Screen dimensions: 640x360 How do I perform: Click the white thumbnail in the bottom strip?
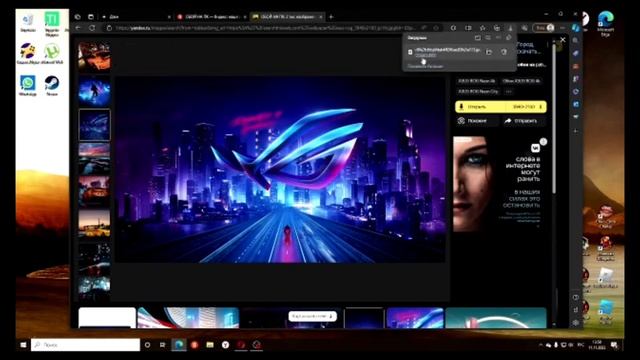[x=107, y=318]
